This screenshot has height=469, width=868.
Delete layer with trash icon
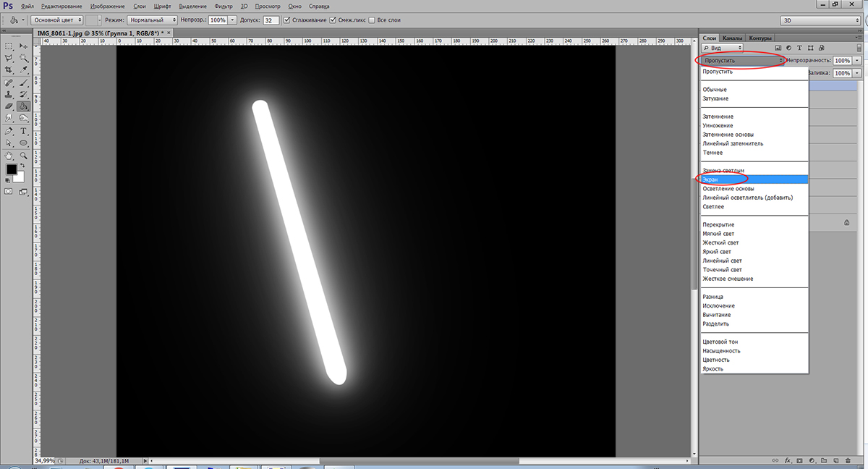point(847,460)
